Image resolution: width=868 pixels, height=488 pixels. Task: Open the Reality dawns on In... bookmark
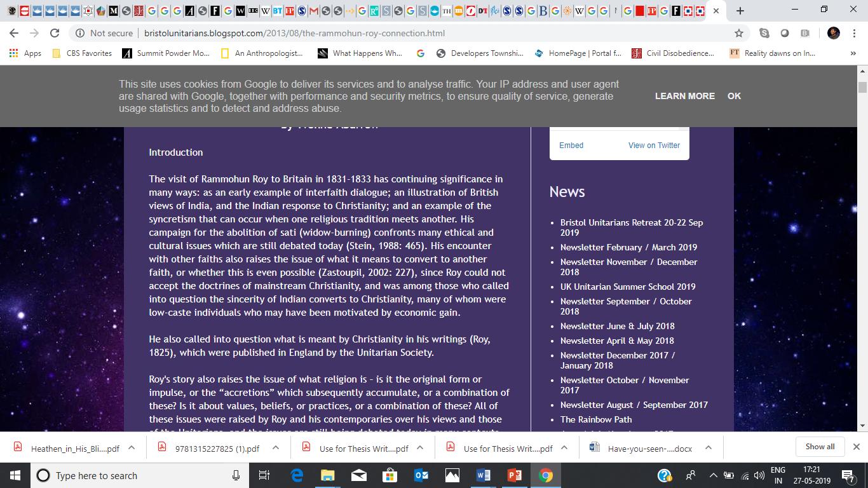pyautogui.click(x=773, y=53)
